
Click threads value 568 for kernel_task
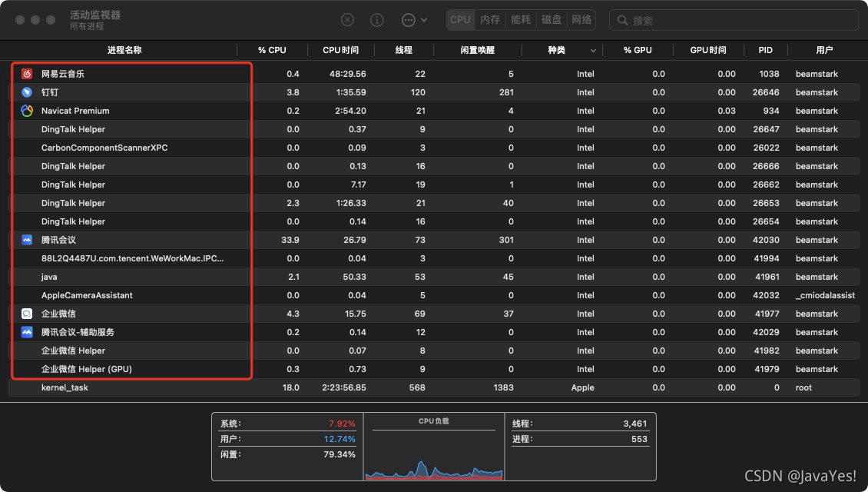coord(417,387)
